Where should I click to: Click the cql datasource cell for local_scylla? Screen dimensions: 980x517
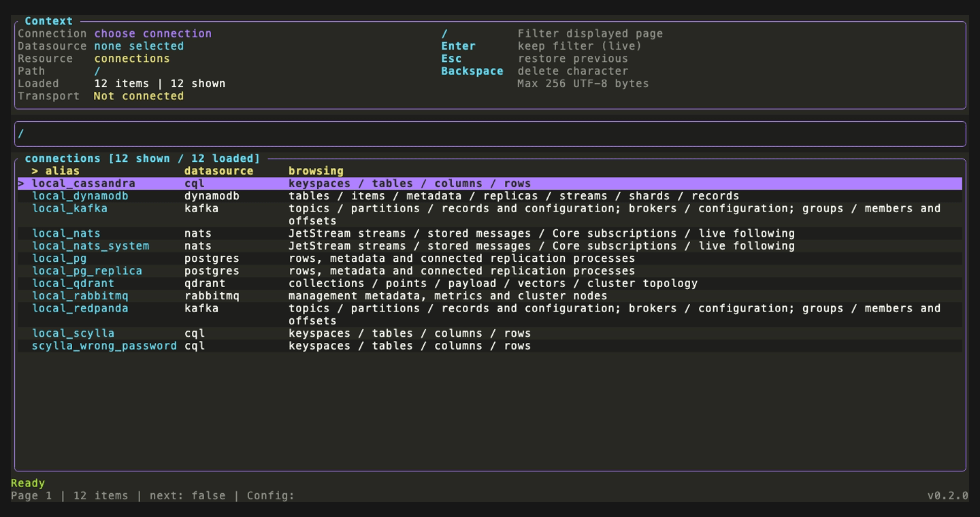195,333
